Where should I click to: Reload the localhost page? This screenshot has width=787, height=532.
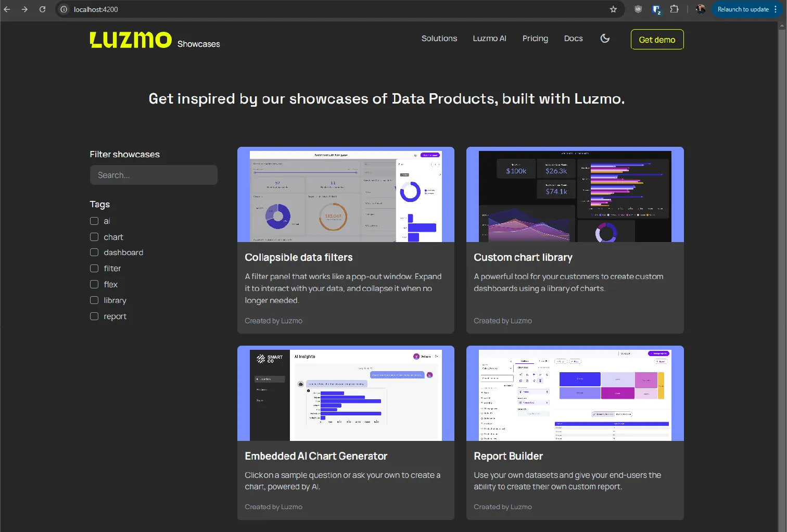click(x=42, y=9)
